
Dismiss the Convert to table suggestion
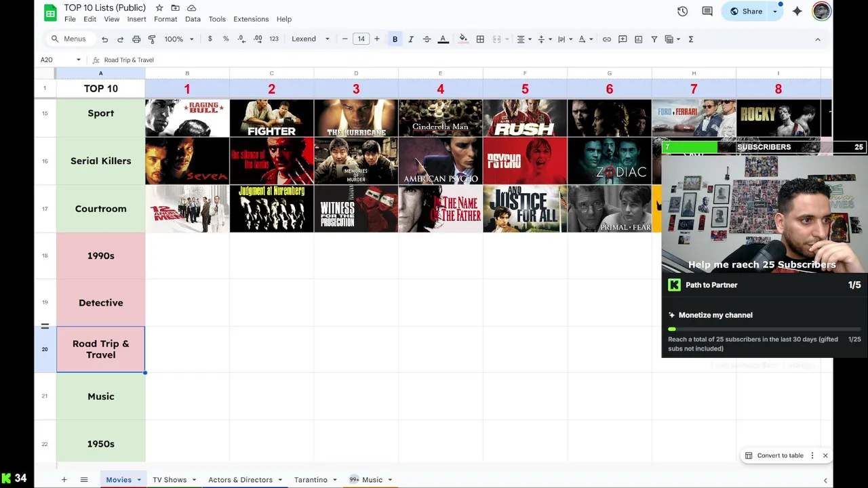pyautogui.click(x=825, y=455)
